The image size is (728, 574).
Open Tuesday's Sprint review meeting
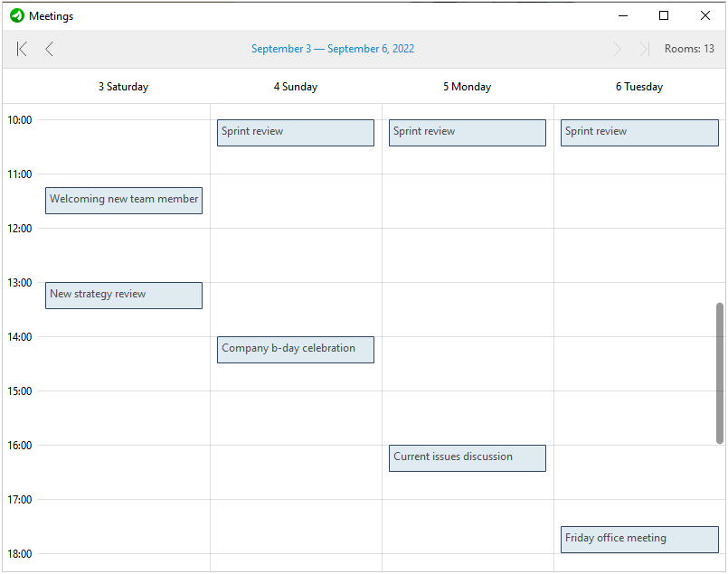(x=639, y=133)
